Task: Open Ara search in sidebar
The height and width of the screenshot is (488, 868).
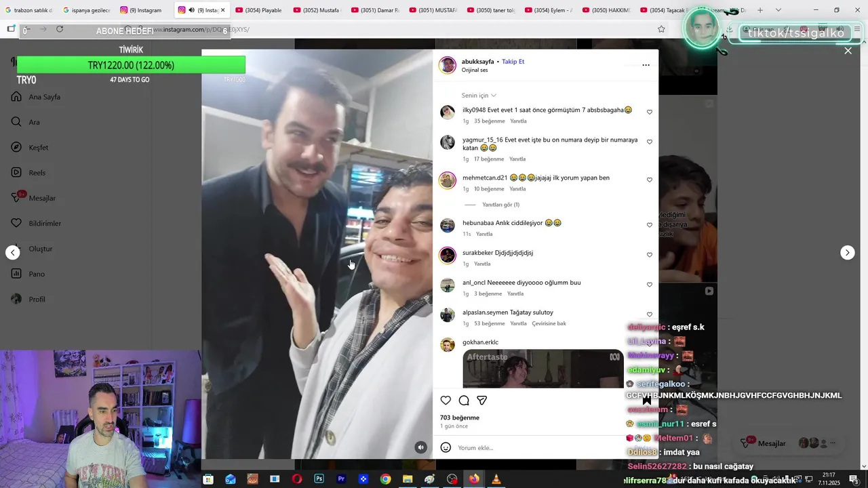Action: click(x=26, y=122)
